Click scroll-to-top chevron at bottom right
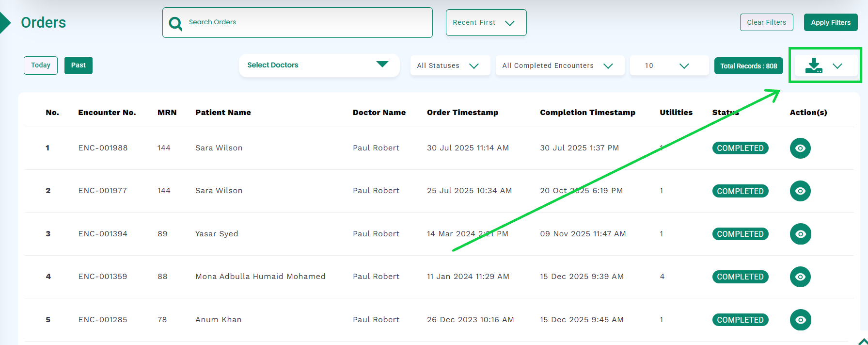The height and width of the screenshot is (345, 868). (x=862, y=341)
